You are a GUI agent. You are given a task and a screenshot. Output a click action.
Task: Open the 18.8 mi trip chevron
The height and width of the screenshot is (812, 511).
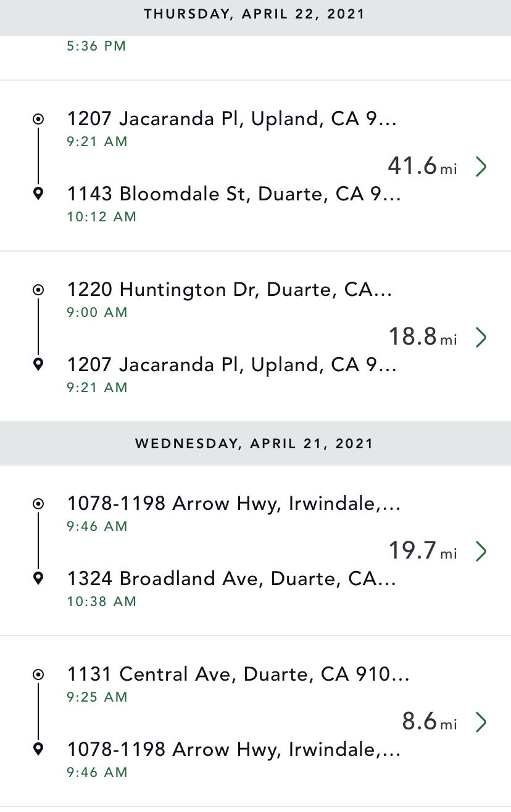[481, 337]
